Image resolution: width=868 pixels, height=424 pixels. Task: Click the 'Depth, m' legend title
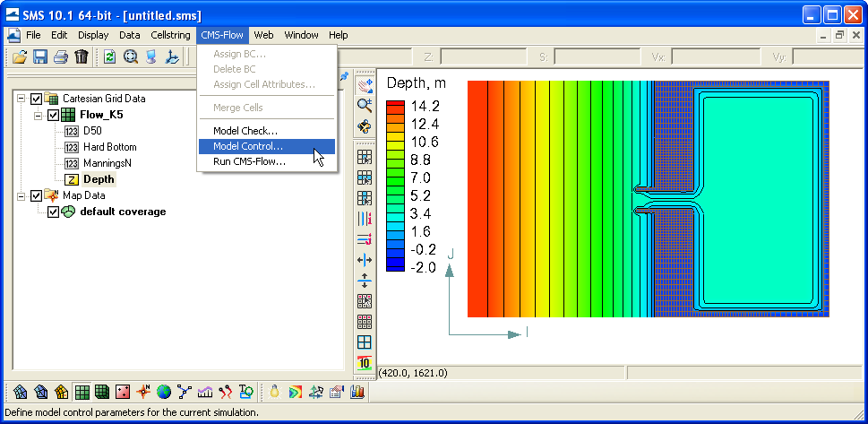(x=417, y=83)
